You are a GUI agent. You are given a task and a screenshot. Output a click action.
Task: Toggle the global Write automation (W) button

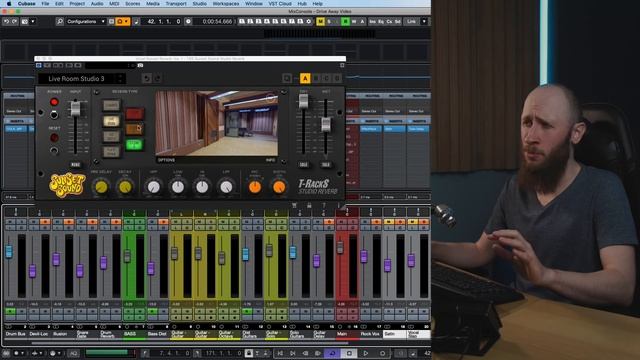click(354, 21)
